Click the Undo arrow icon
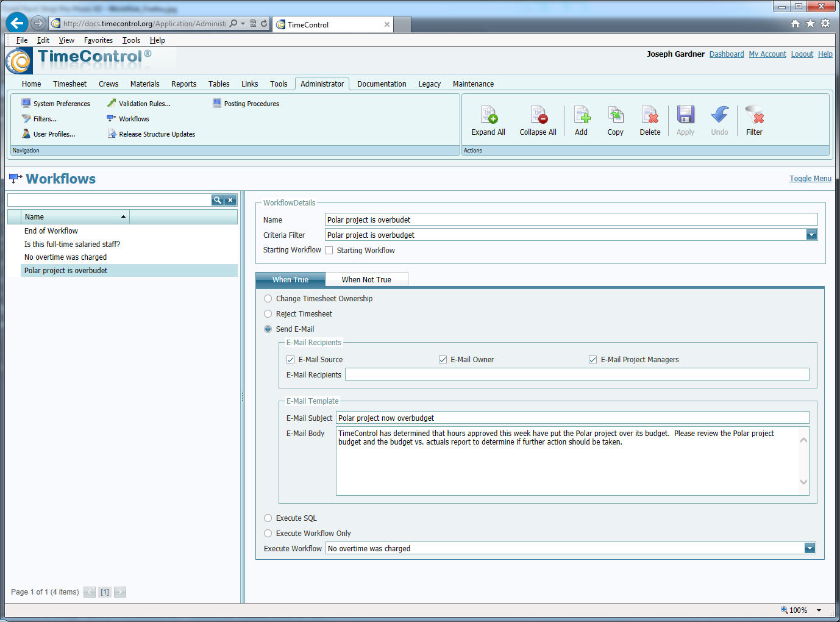The height and width of the screenshot is (622, 840). (x=719, y=115)
